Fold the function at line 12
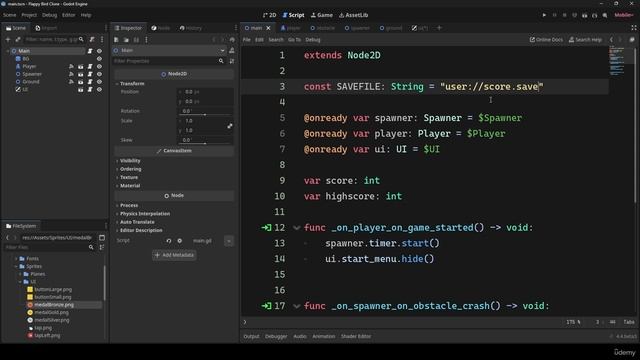 click(x=297, y=228)
